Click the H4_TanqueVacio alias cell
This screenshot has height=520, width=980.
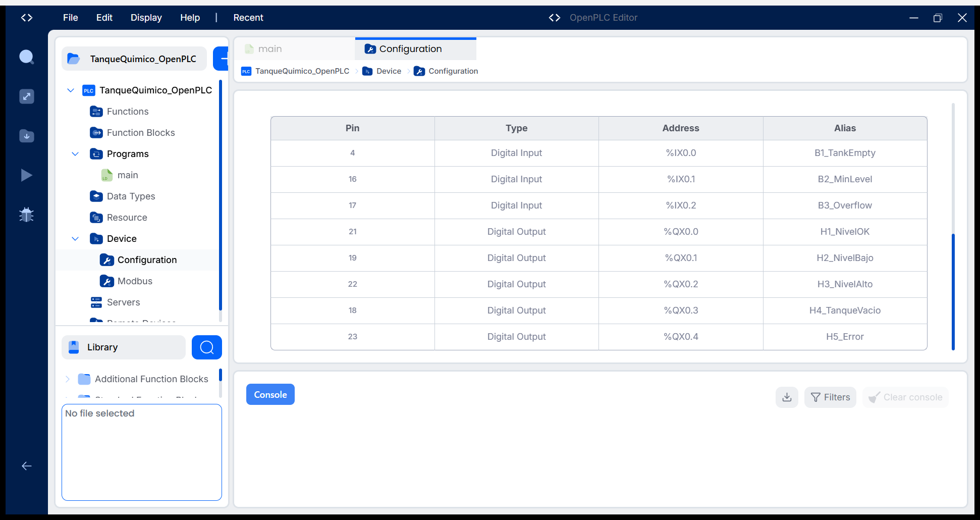coord(845,310)
